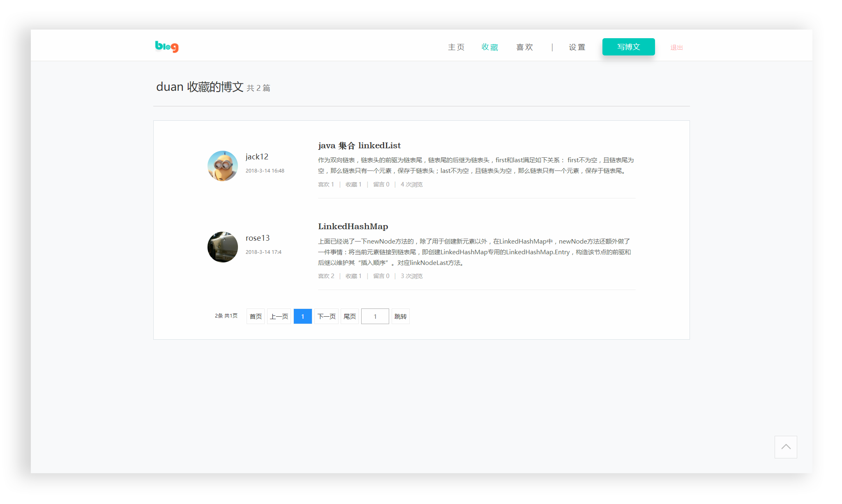
Task: Click the blog logo icon
Action: (167, 47)
